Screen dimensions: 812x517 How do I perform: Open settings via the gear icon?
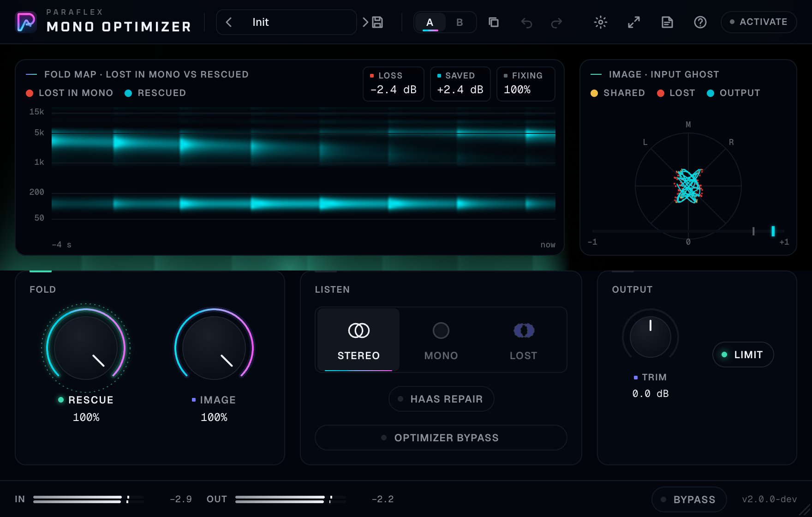tap(601, 22)
